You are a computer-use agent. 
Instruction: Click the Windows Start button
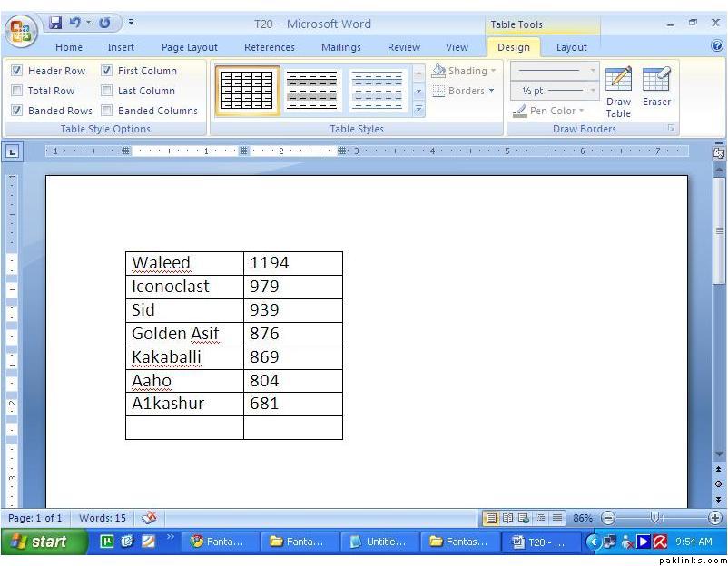pos(40,542)
